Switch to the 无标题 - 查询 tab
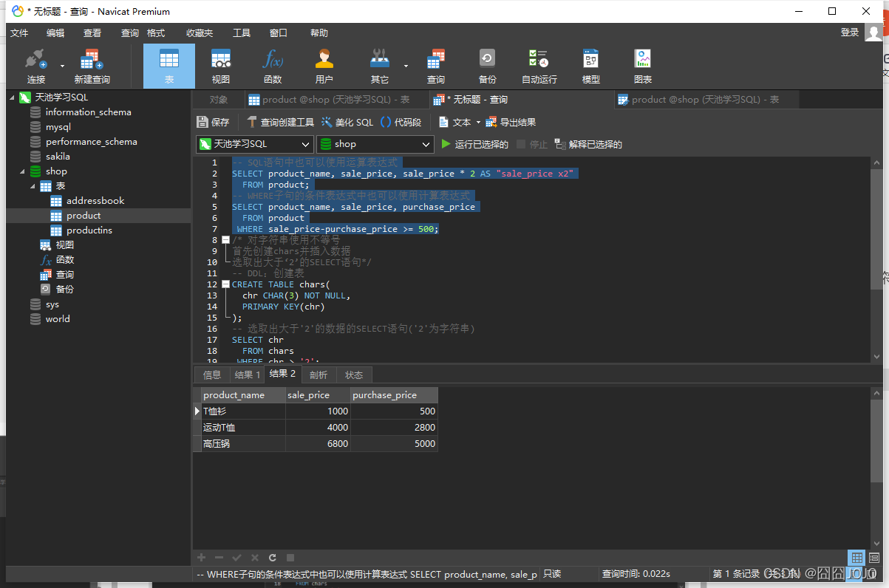The image size is (889, 588). pyautogui.click(x=522, y=100)
